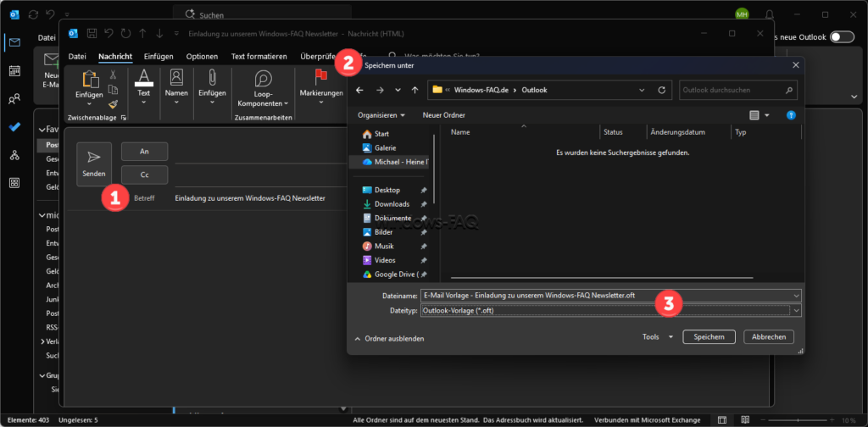Open Dateityp dropdown
Screen dimensions: 868x427
[796, 311]
